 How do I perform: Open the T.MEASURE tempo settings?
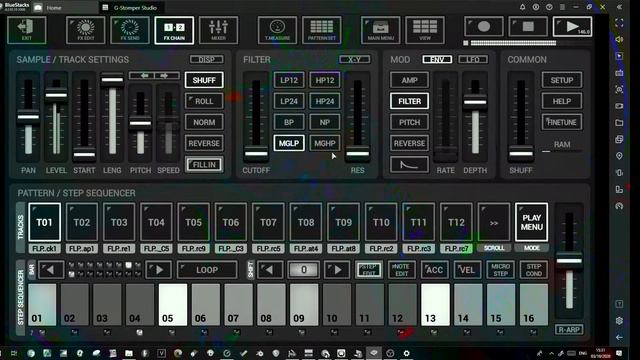pyautogui.click(x=277, y=30)
